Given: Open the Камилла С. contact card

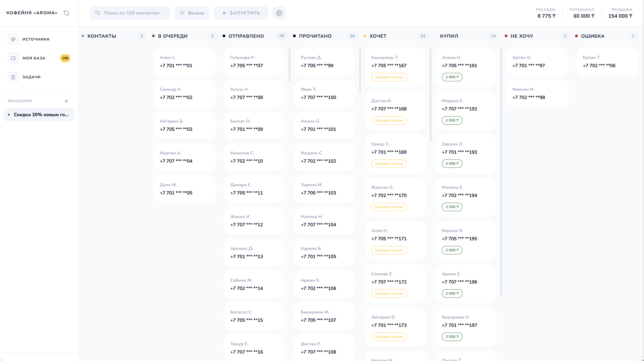Looking at the screenshot, I should (x=254, y=157).
